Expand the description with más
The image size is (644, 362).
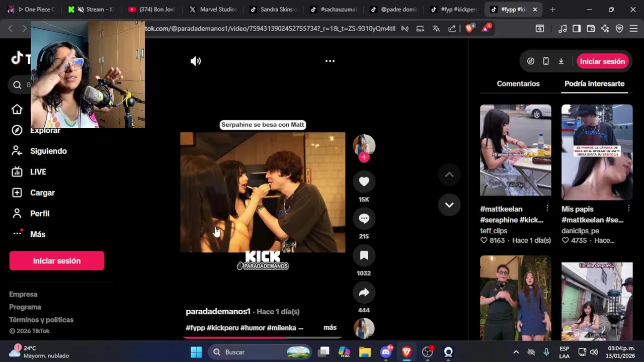point(330,327)
